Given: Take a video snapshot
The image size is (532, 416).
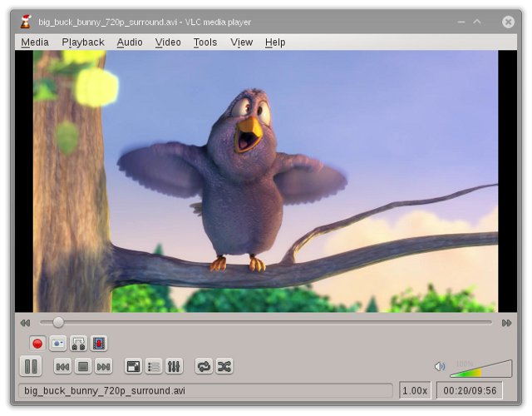Looking at the screenshot, I should coord(58,343).
